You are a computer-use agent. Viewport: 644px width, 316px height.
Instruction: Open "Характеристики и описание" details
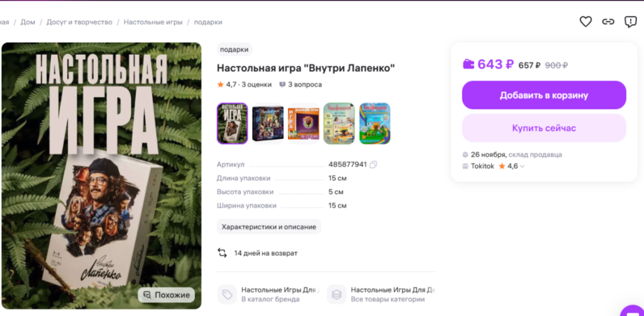tap(269, 227)
